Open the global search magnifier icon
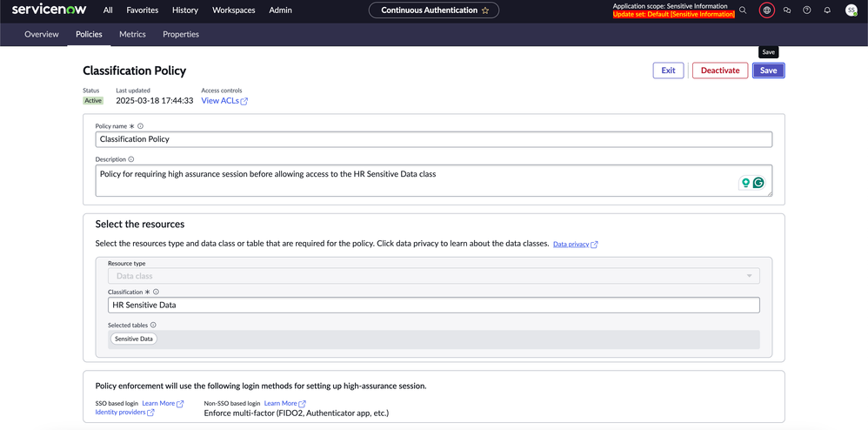The width and height of the screenshot is (868, 430). pyautogui.click(x=743, y=10)
